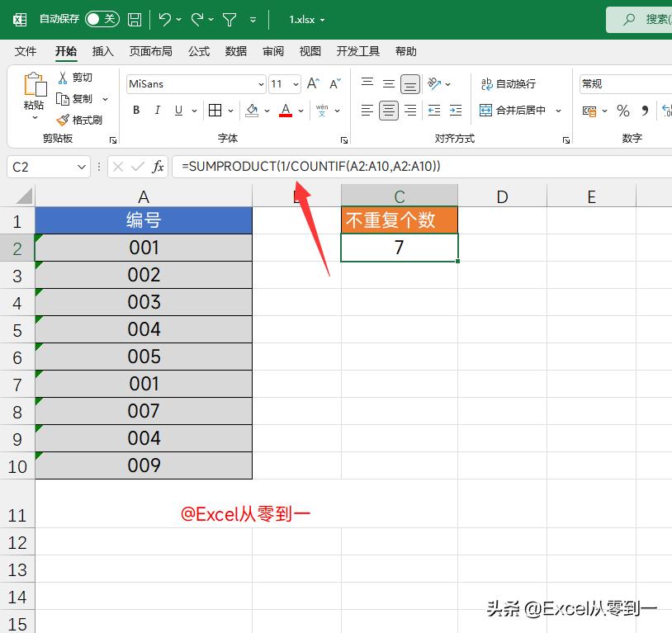This screenshot has width=672, height=633.
Task: Switch to the 数据 ribbon tab
Action: point(235,50)
